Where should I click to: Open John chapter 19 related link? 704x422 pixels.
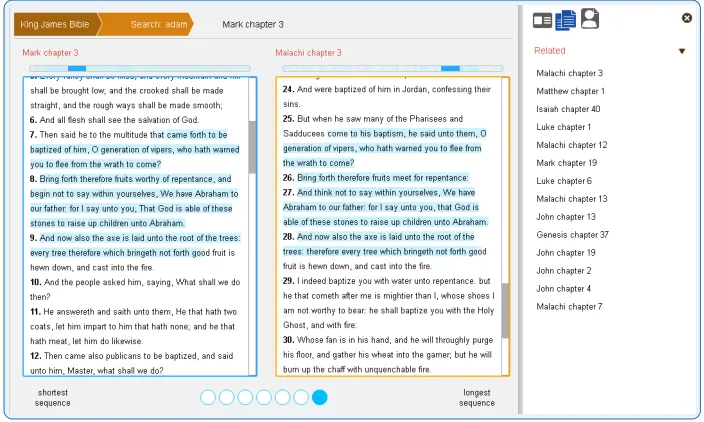point(566,253)
